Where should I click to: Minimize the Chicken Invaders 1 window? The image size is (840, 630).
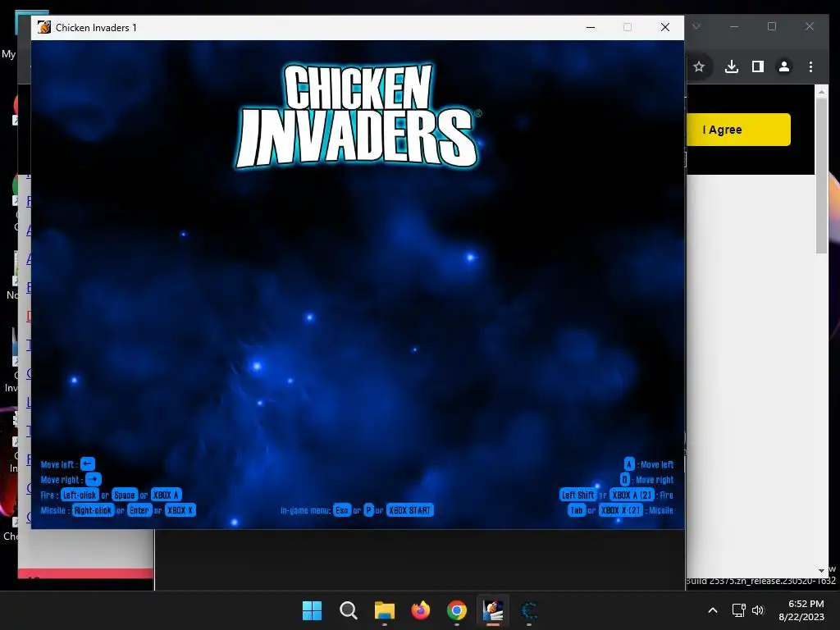[591, 27]
